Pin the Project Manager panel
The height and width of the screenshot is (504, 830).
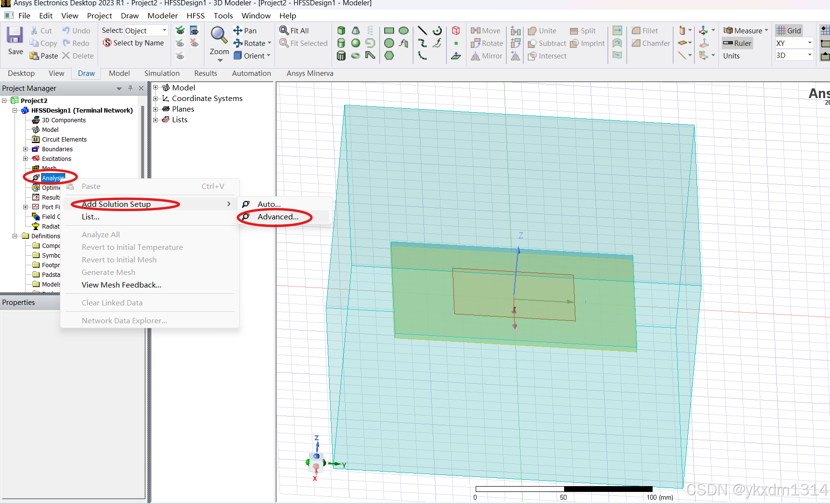pos(130,88)
